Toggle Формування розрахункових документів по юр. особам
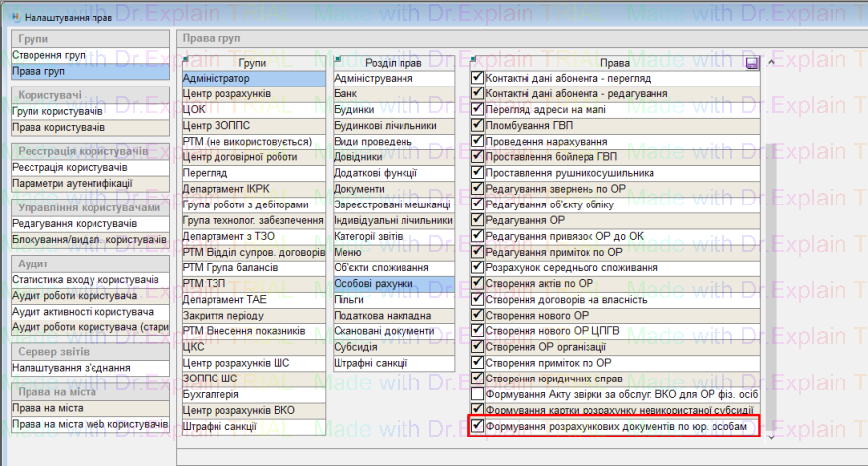This screenshot has height=466, width=868. (478, 427)
